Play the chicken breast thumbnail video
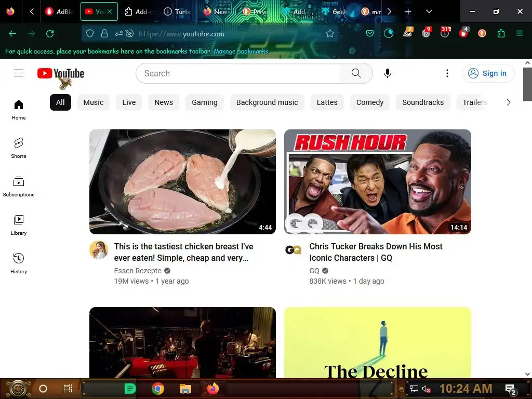 tap(182, 182)
